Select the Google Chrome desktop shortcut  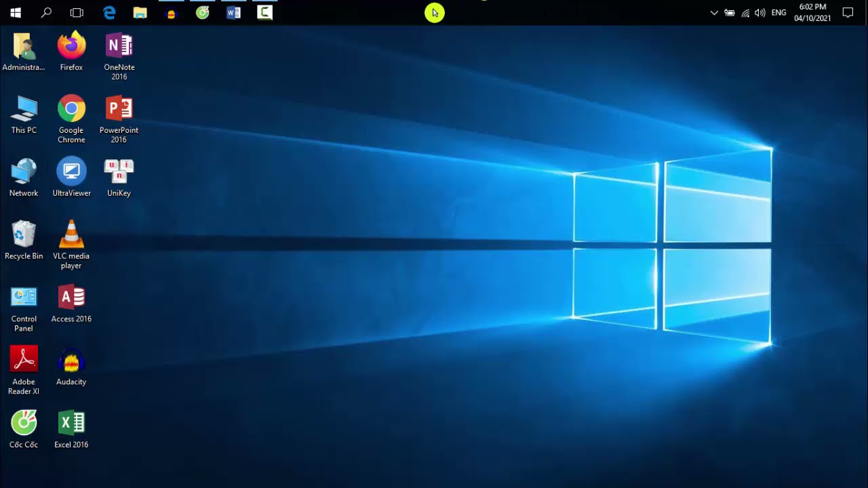(x=71, y=120)
